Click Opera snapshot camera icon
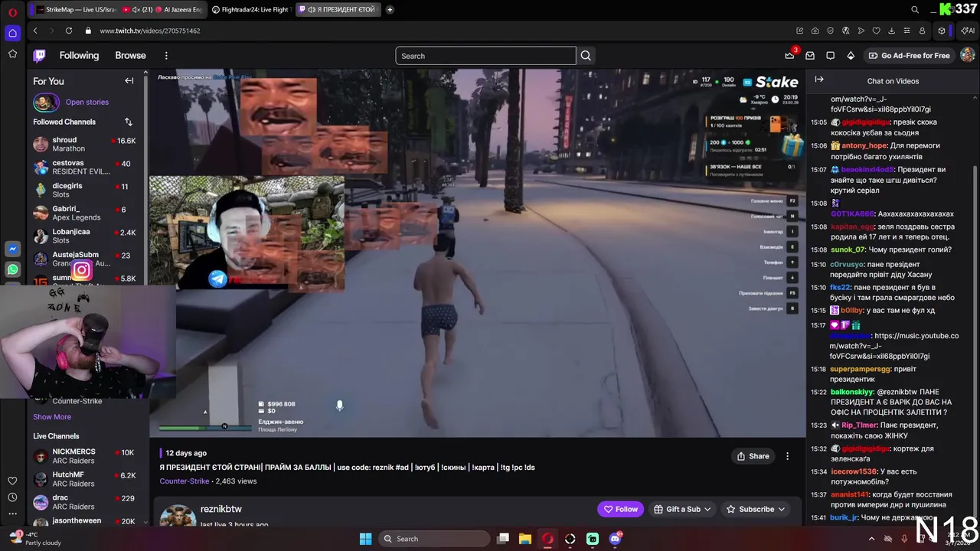980x551 pixels. (x=815, y=31)
